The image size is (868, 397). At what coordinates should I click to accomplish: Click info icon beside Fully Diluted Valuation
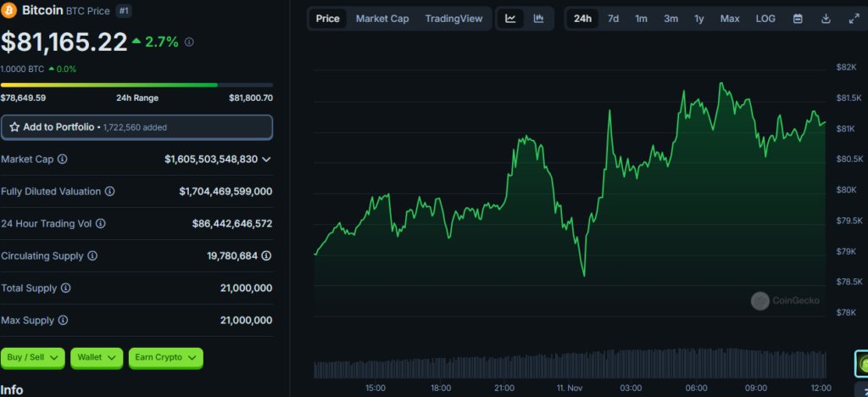[x=110, y=192]
